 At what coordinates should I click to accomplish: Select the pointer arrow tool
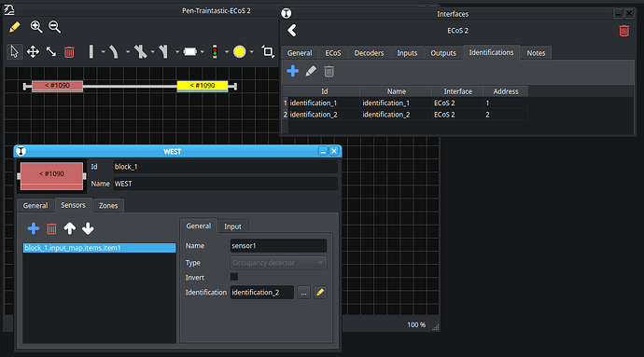[x=15, y=51]
